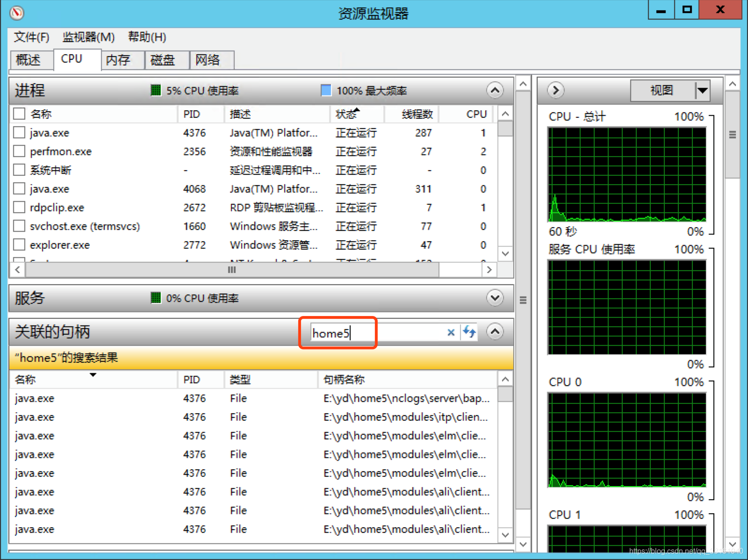Click the process list scroll down arrow
The image size is (748, 560).
click(505, 253)
